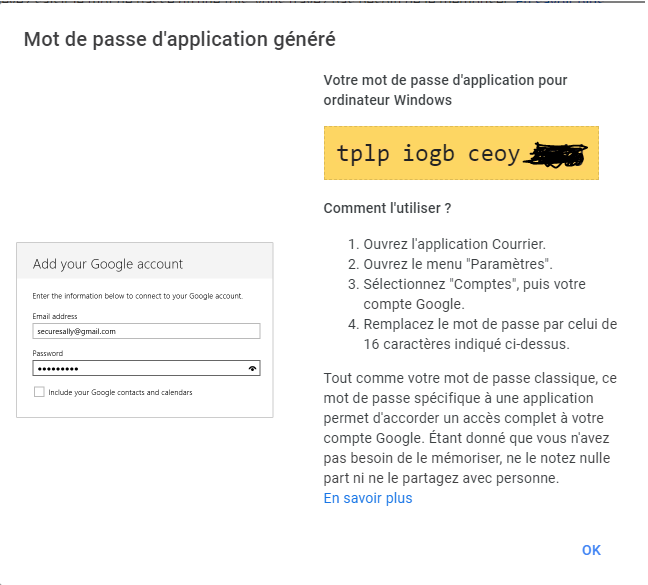Select step 3 mentioning "Comptes"
This screenshot has width=648, height=585.
(467, 294)
